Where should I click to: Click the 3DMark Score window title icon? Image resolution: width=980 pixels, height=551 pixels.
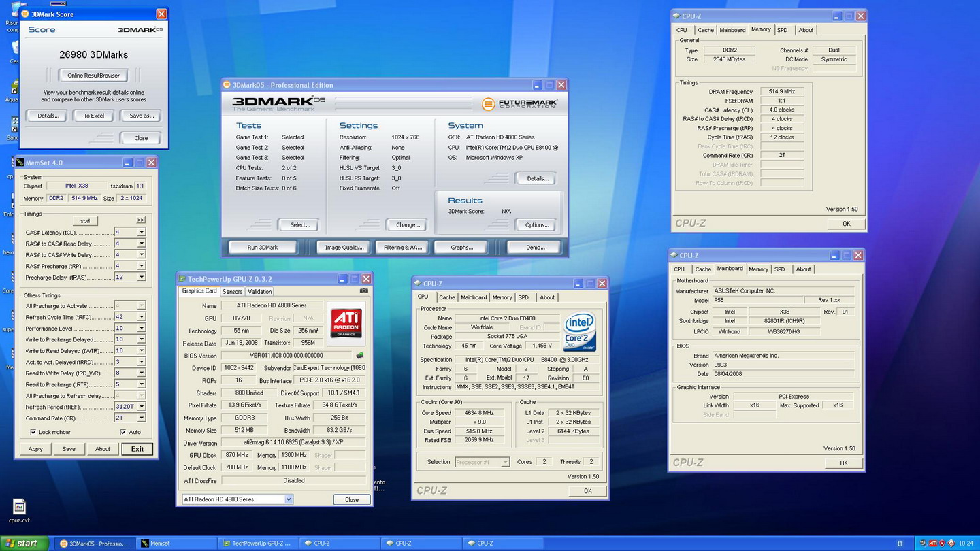26,14
